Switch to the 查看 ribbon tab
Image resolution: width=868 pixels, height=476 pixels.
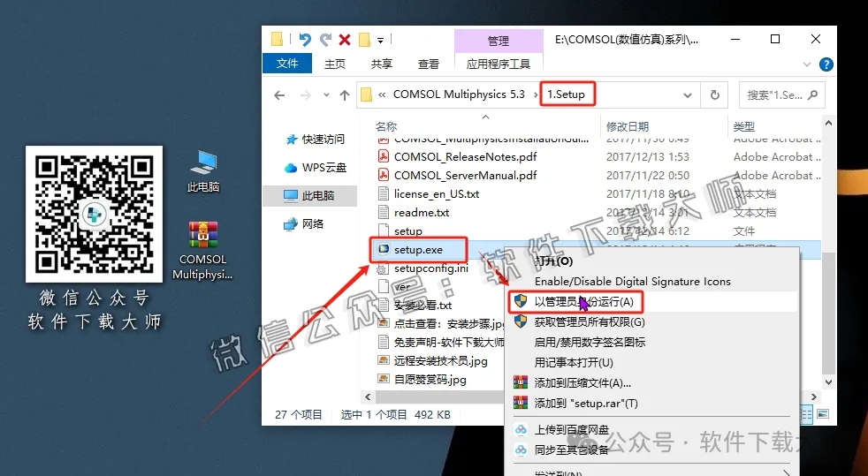click(x=429, y=64)
